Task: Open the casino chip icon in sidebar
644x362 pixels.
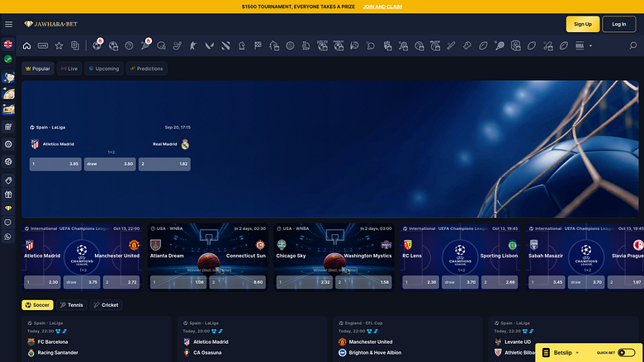Action: click(x=8, y=144)
